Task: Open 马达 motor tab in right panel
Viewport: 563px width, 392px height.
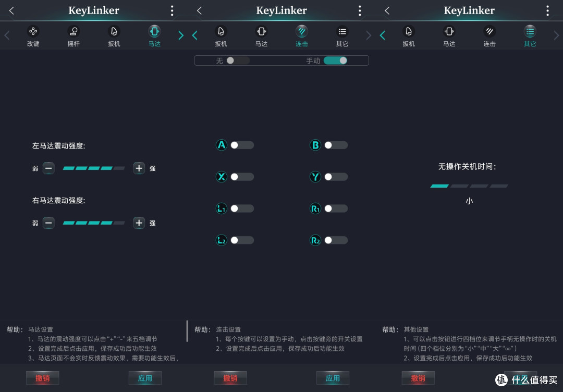Action: pos(449,36)
